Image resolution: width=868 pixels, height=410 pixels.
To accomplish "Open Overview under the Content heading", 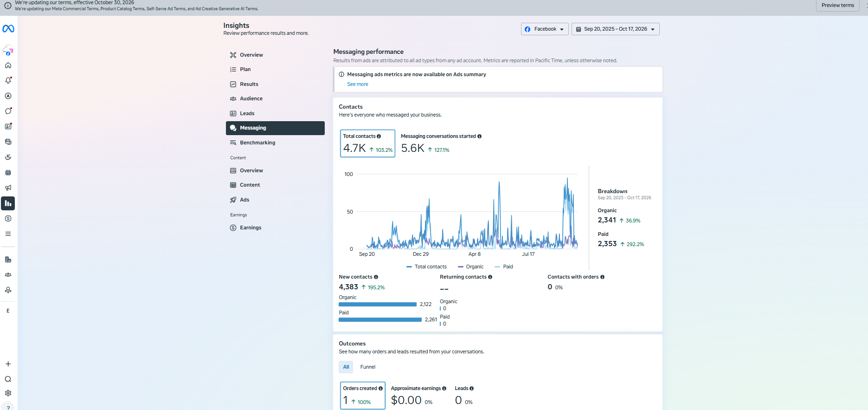I will click(275, 170).
